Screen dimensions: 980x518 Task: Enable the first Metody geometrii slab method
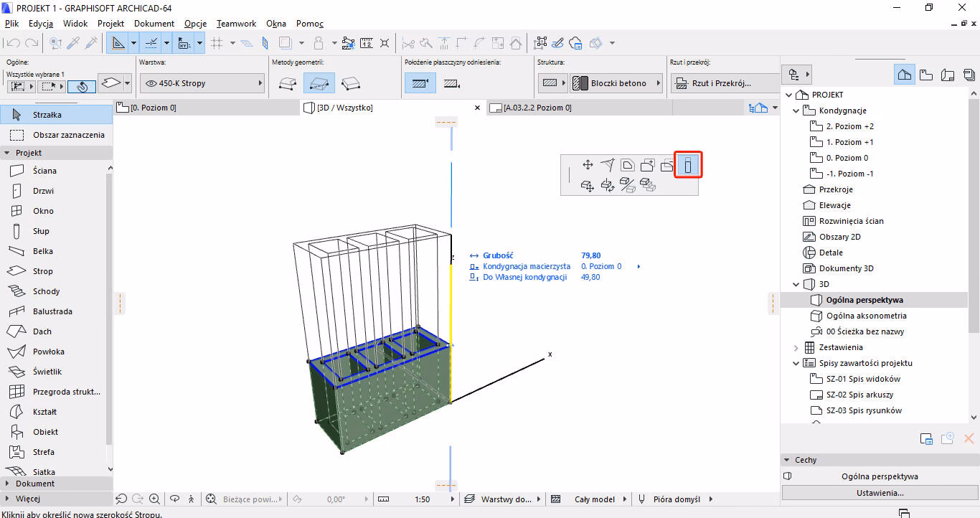[288, 82]
